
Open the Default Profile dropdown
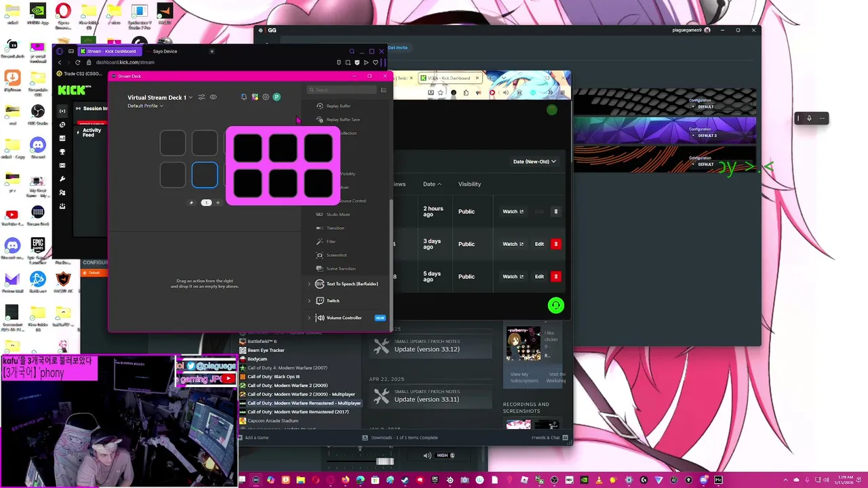[x=145, y=106]
